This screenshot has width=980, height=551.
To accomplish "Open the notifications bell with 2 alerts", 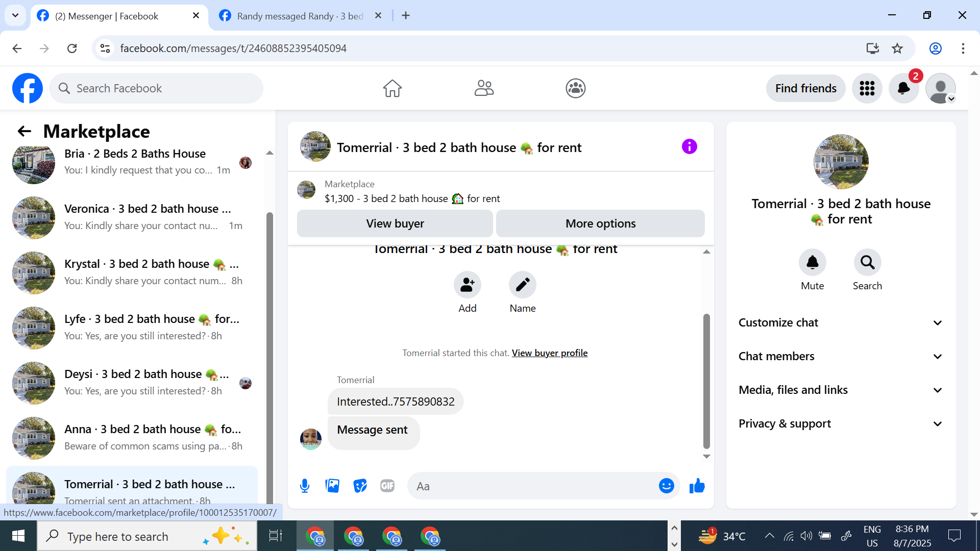I will pos(904,88).
